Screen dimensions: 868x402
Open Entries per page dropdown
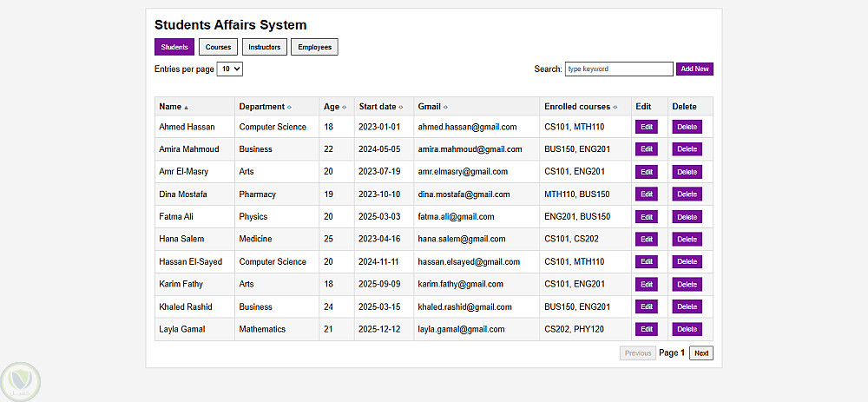pyautogui.click(x=229, y=69)
